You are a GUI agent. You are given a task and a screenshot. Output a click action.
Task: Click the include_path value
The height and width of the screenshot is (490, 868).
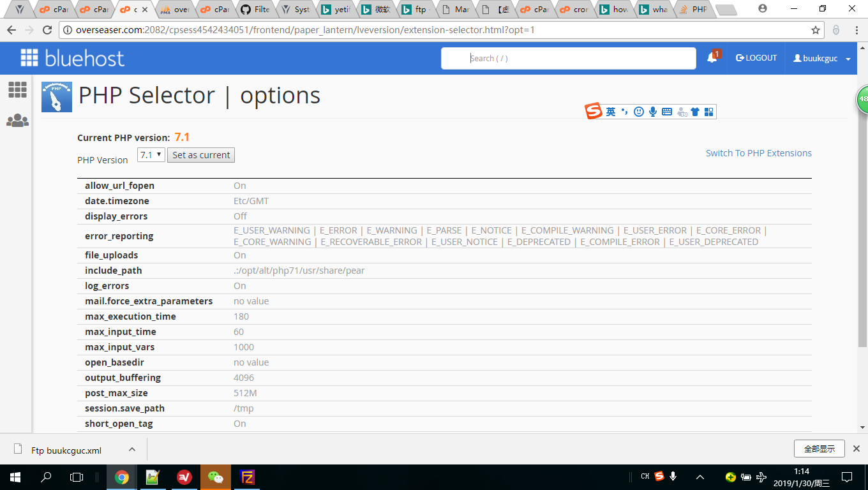[x=299, y=271]
